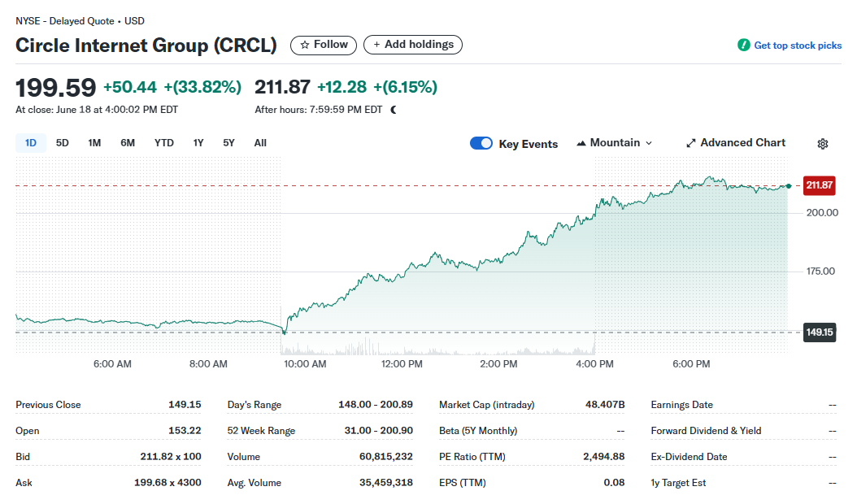Screen dimensions: 857x504
Task: Click Day's Range value 148.00 - 200.89
Action: tap(376, 405)
